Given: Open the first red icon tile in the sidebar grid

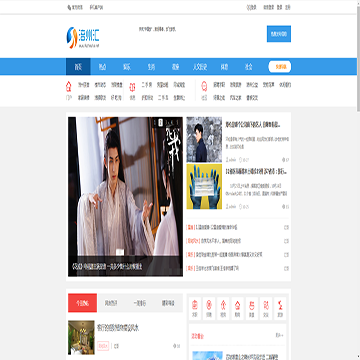Looking at the screenshot, I should click(195, 308).
